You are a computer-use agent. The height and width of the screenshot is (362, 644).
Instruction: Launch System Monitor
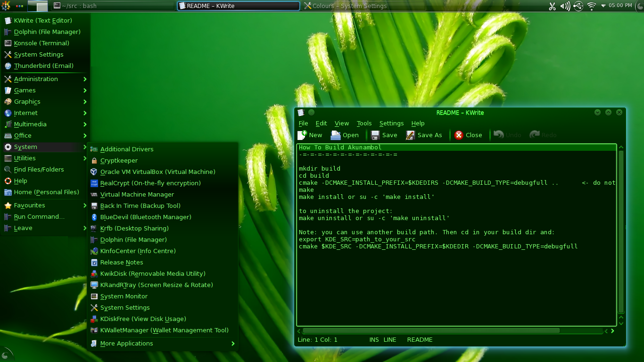click(x=163, y=296)
